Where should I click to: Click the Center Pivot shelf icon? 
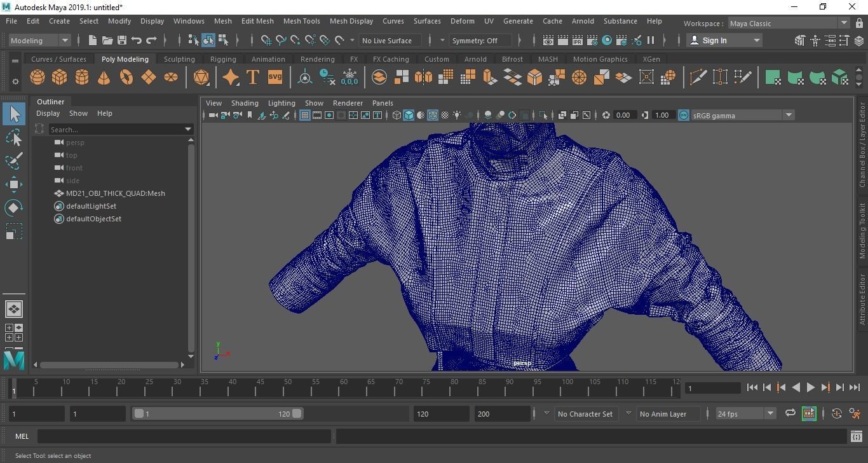click(305, 78)
